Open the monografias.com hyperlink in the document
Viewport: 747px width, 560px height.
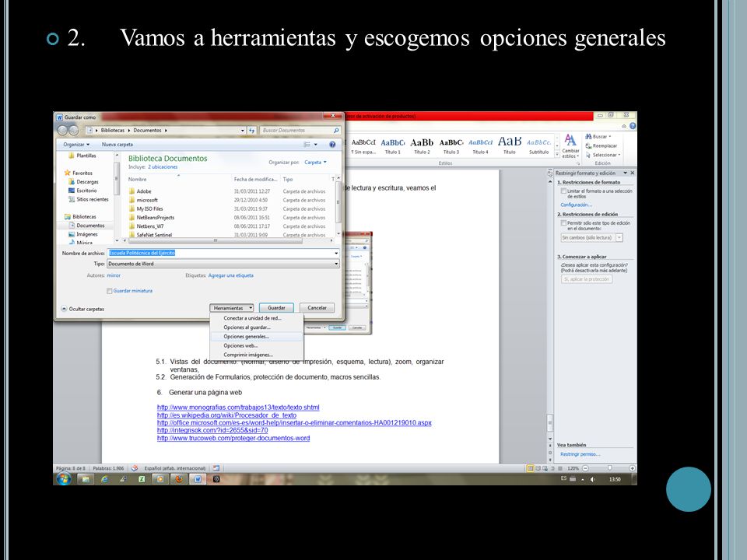tap(238, 408)
